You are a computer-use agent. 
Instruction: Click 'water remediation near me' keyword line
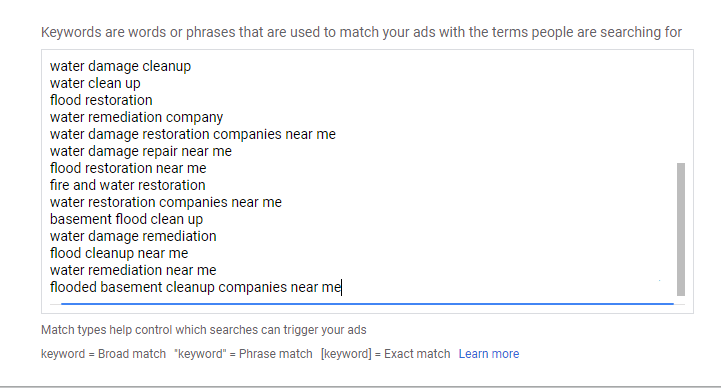[133, 270]
